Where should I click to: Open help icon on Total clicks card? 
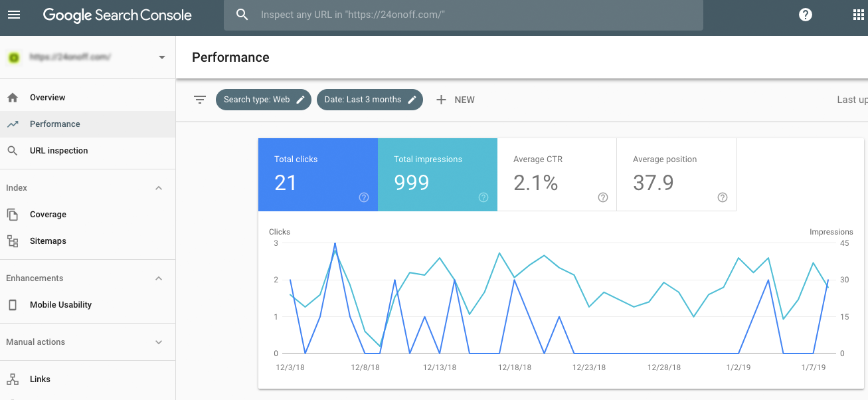(x=364, y=197)
